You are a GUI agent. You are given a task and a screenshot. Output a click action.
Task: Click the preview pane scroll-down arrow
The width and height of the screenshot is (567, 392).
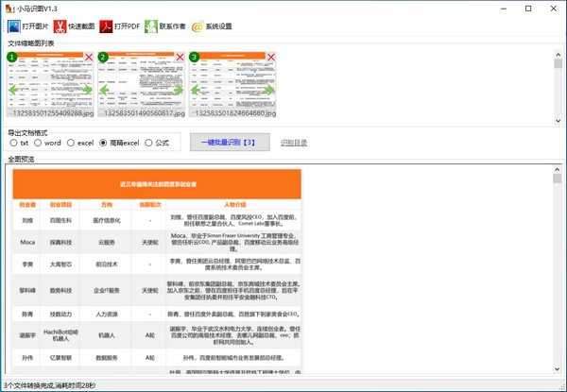[x=558, y=369]
